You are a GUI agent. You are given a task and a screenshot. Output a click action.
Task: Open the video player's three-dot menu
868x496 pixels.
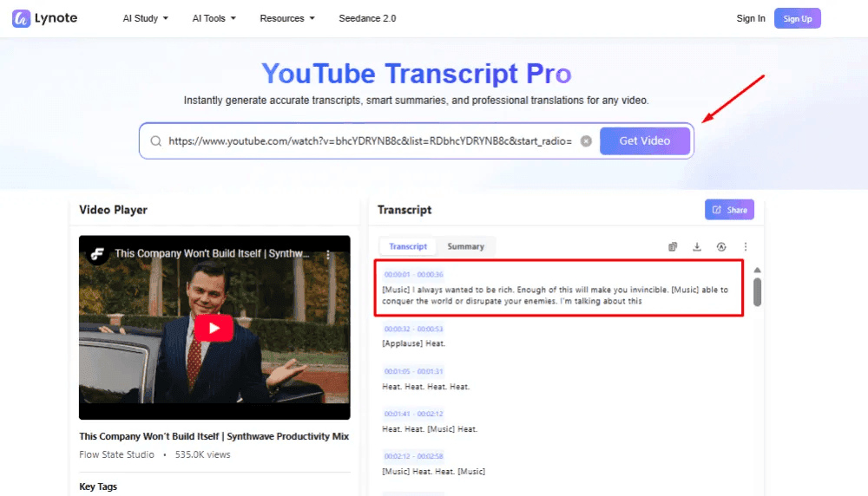[x=328, y=254]
